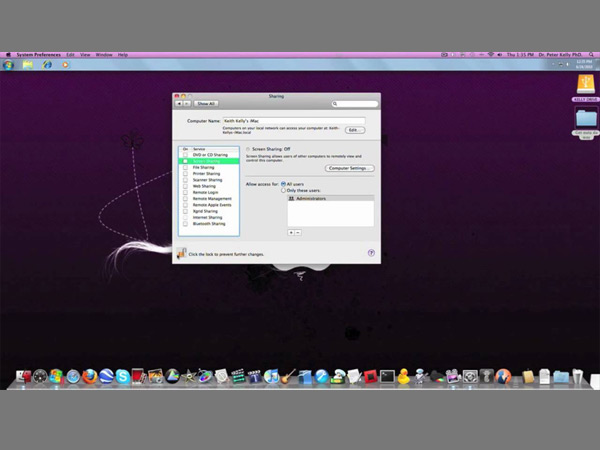Enable the Printer Sharing checkbox

point(185,174)
